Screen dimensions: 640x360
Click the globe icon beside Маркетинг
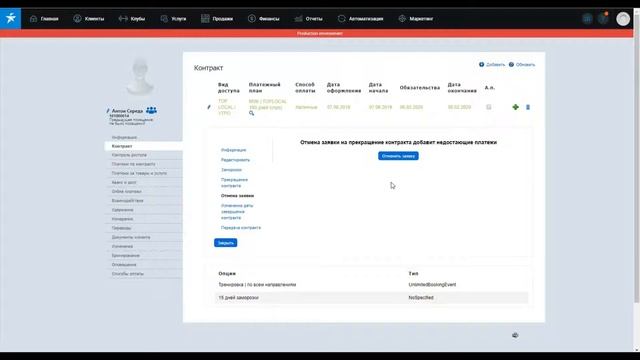[402, 19]
